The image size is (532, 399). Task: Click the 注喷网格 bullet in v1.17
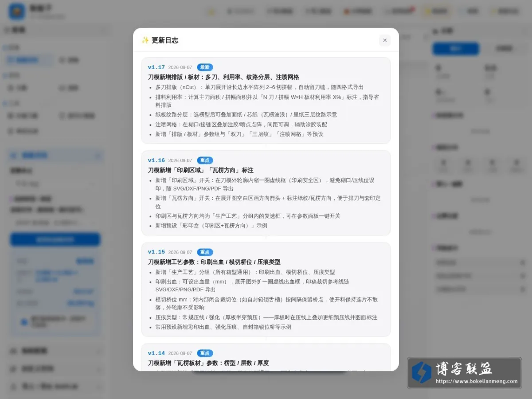[x=241, y=125]
